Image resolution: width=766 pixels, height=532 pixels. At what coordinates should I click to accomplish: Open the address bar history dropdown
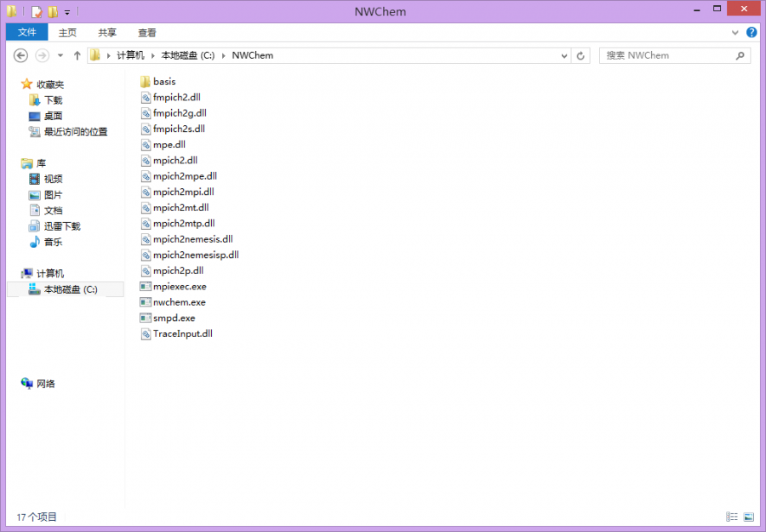click(x=564, y=55)
